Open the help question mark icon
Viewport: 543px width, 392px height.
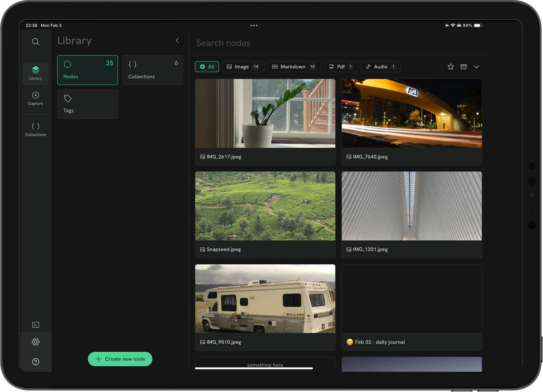click(36, 362)
